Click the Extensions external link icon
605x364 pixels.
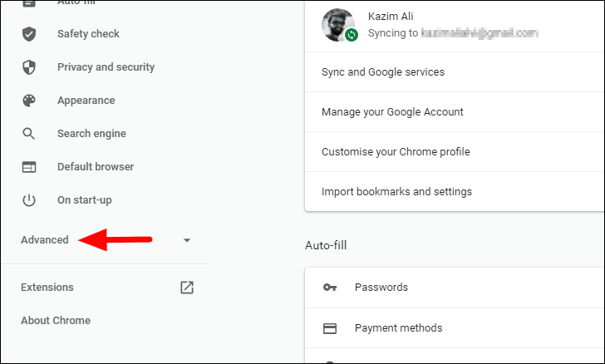pos(187,288)
